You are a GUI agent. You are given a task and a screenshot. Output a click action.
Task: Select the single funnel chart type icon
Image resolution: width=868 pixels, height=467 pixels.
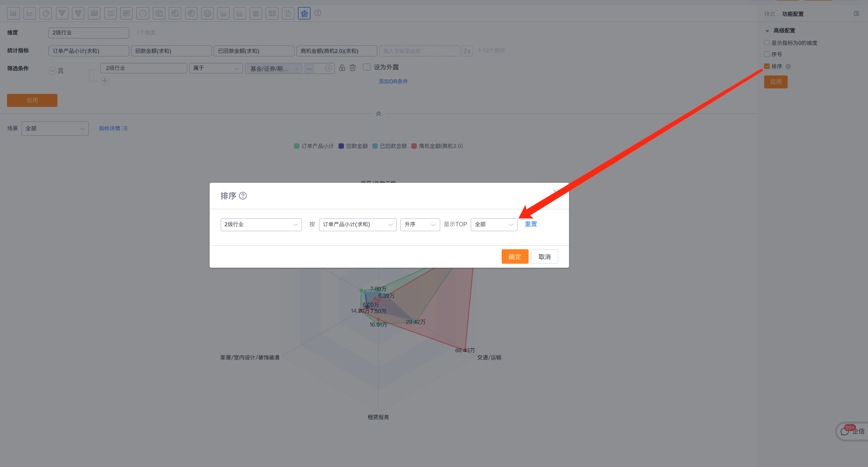click(x=62, y=13)
